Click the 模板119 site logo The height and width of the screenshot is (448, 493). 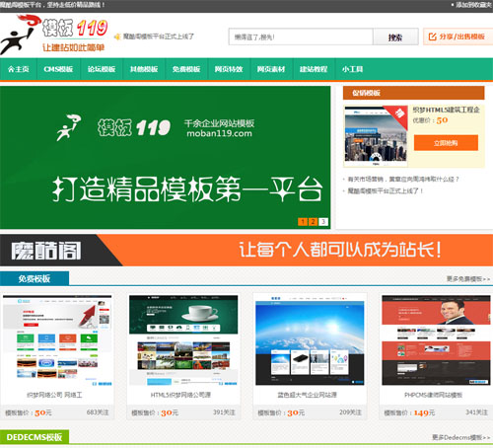pyautogui.click(x=54, y=35)
